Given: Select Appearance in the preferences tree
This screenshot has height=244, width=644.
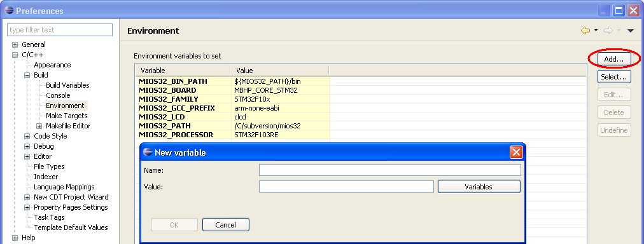Looking at the screenshot, I should point(52,65).
